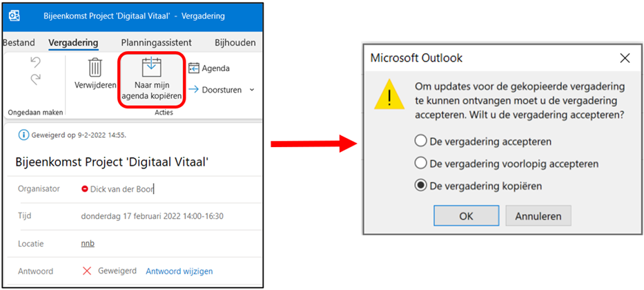Viewport: 644px width, 290px height.
Task: Select De vergadering accepteren radio option
Action: coord(420,142)
